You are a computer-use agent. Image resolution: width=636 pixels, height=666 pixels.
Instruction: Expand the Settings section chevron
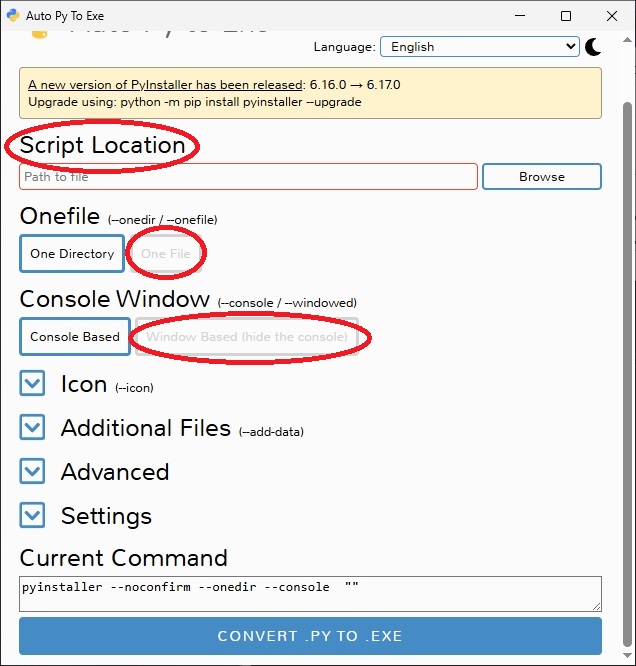point(33,516)
